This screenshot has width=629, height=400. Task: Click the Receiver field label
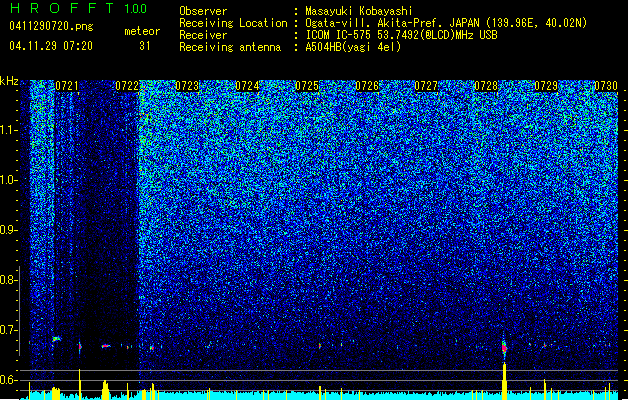click(x=203, y=35)
